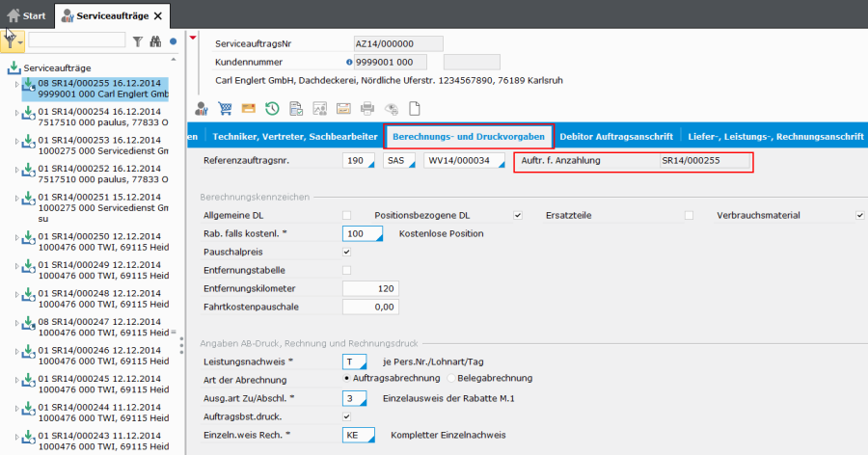Image resolution: width=868 pixels, height=455 pixels.
Task: Open the Ausg.art Zu/Abschl. lookup field
Action: tap(354, 398)
